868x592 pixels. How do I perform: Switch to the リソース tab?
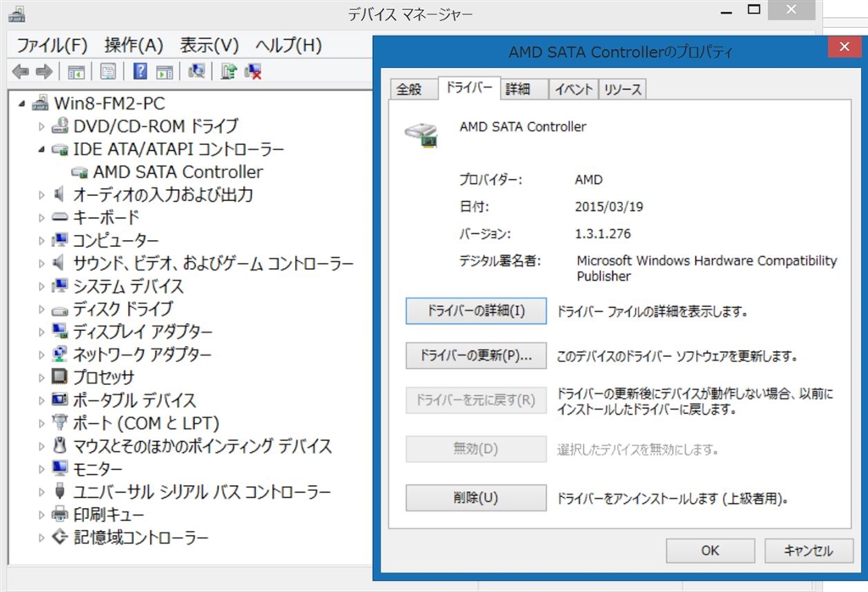(622, 89)
